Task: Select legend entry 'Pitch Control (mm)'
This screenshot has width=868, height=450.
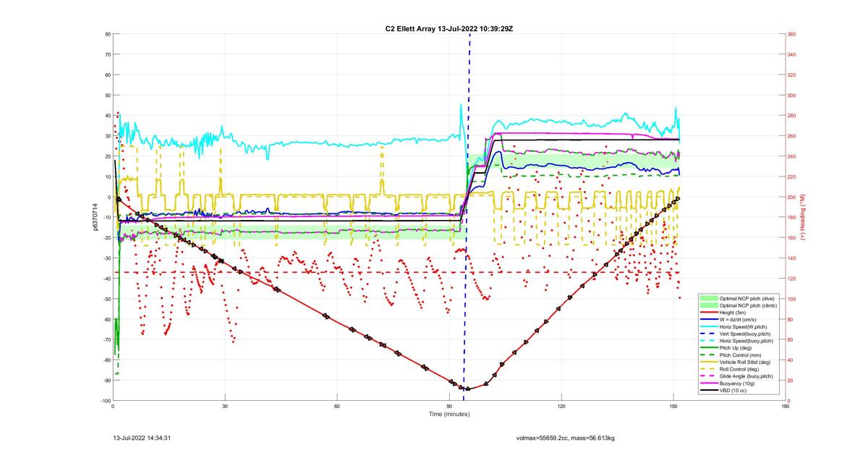Action: pos(741,355)
